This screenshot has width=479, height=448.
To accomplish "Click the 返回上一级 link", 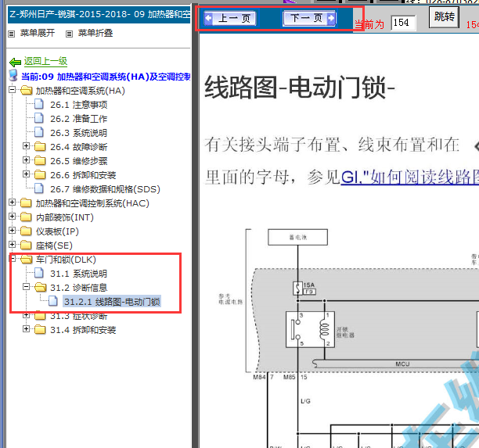I will point(45,61).
